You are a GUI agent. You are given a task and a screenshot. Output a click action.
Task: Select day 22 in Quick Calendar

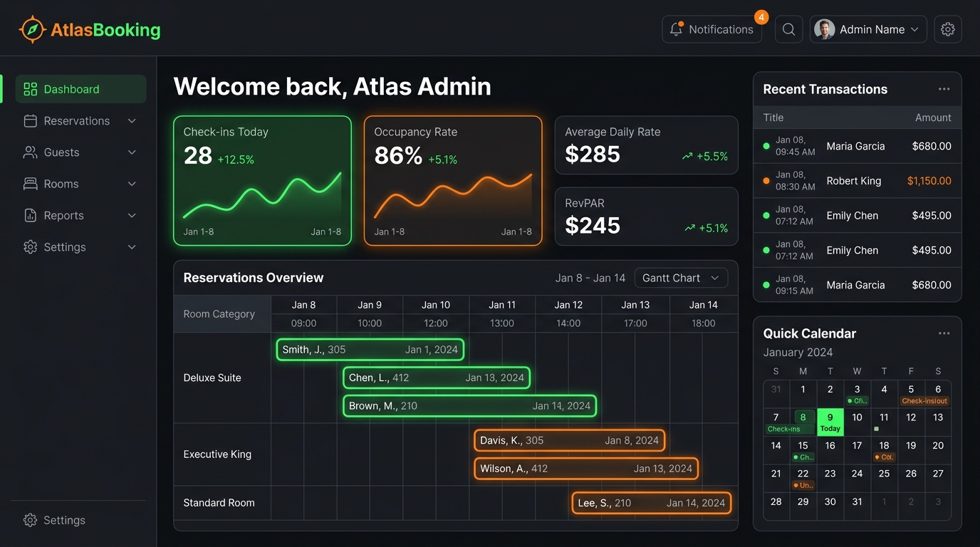803,479
